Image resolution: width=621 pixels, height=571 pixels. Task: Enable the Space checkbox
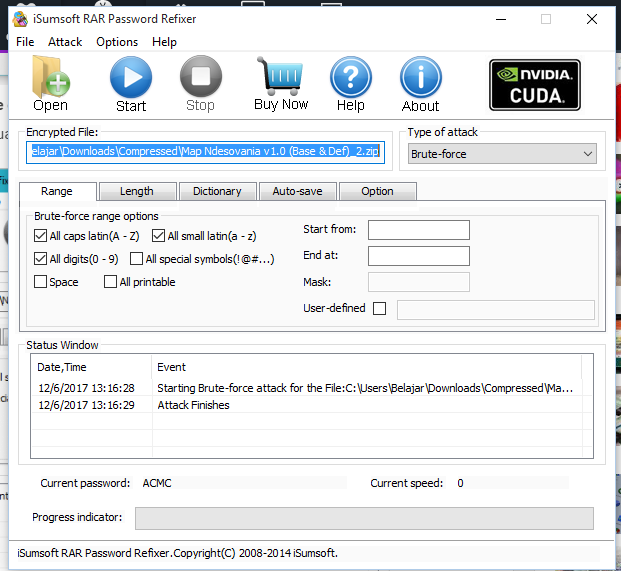pyautogui.click(x=40, y=282)
